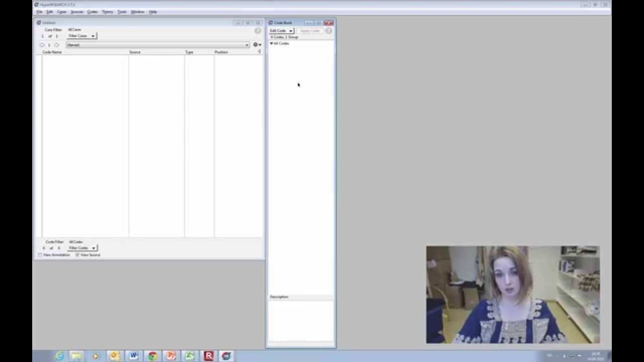The image size is (644, 362).
Task: Click the "0 Codes, 1 Group" status text
Action: click(x=284, y=37)
